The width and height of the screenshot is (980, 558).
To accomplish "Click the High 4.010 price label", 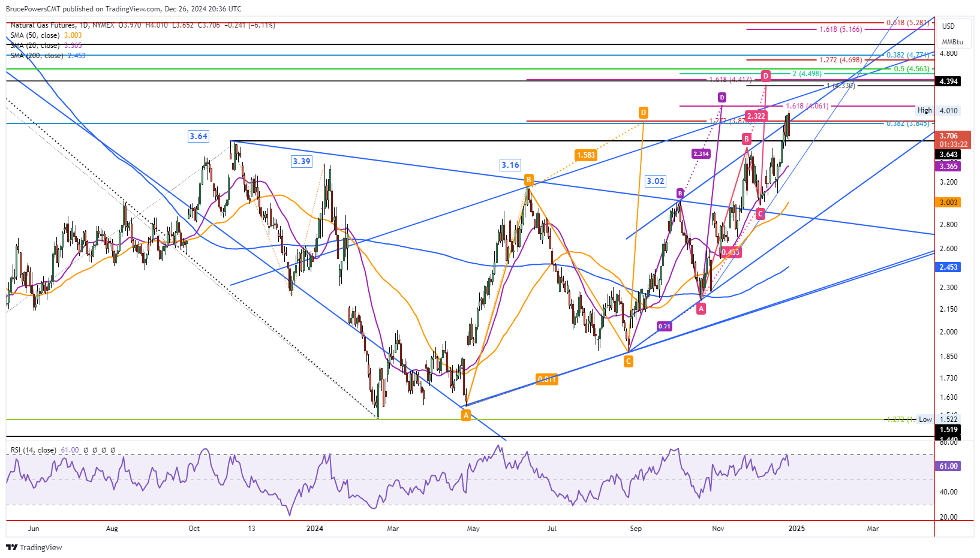I will [938, 110].
